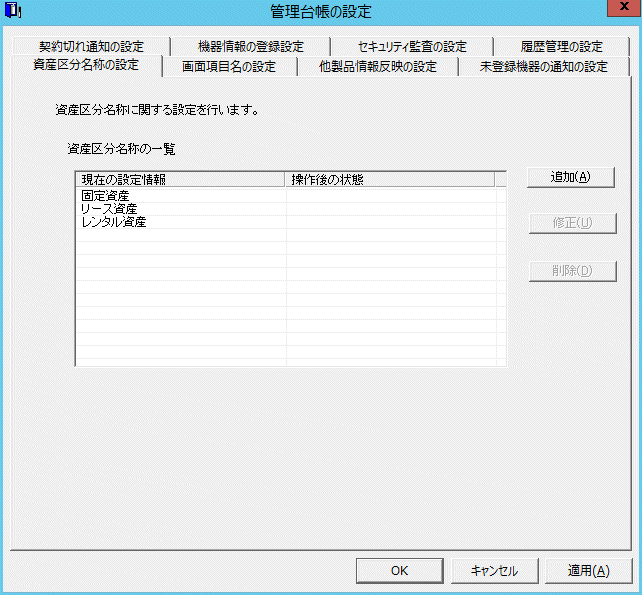Viewport: 642px width, 595px height.
Task: Open the 他製品情報反映の設定 tab
Action: (378, 67)
